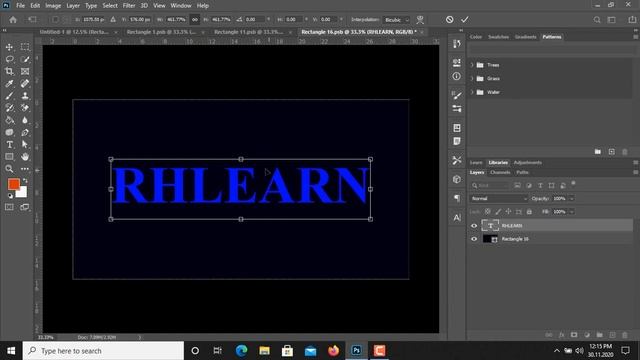Select the Zoom tool

tap(9, 169)
